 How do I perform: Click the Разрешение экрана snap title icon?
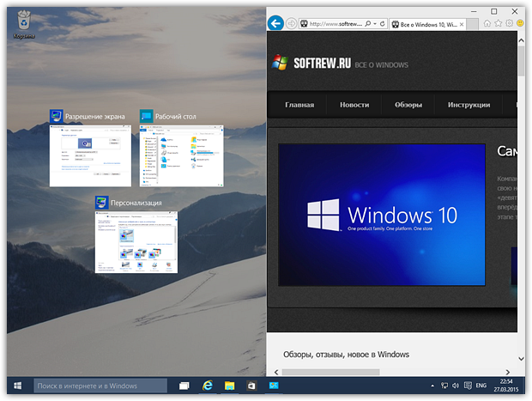[x=57, y=116]
